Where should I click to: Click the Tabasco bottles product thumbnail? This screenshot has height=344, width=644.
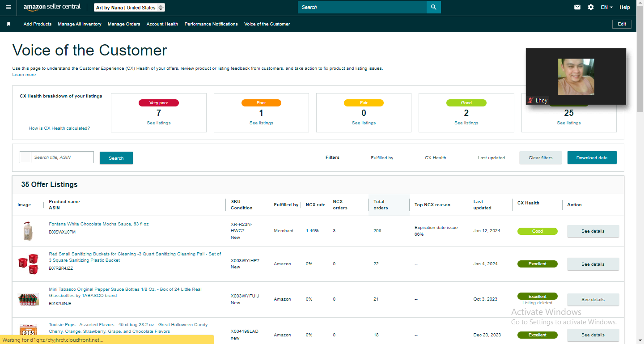pyautogui.click(x=28, y=299)
